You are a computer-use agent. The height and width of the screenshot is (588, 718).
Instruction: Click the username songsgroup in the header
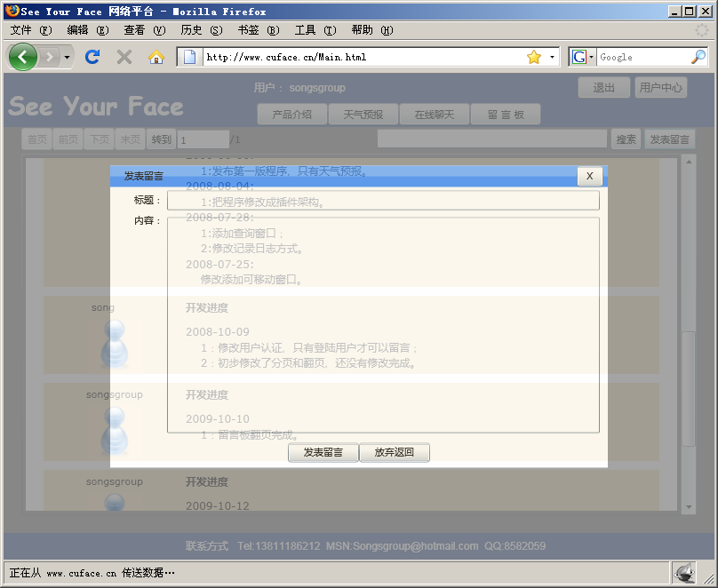click(x=317, y=87)
